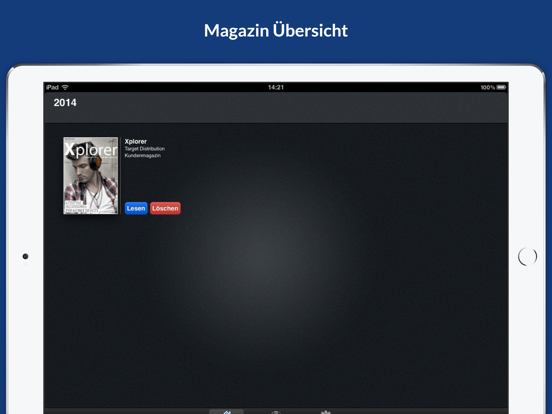Click the 2014 year header
Image resolution: width=552 pixels, height=414 pixels.
[x=65, y=102]
